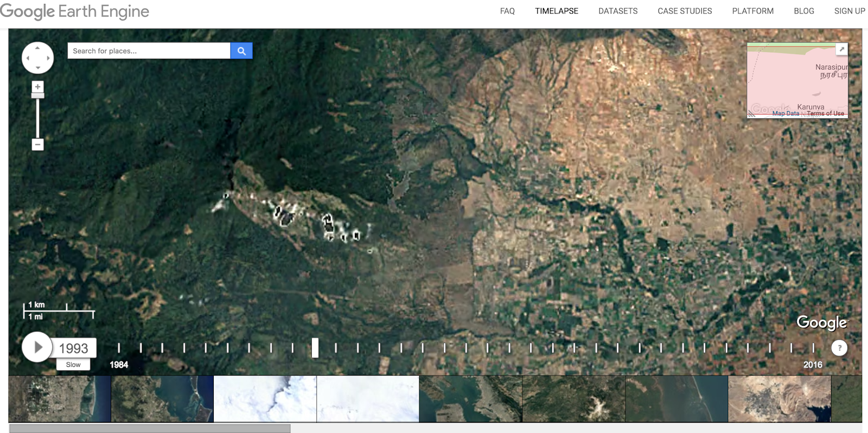Click the Sign Up link
Image resolution: width=868 pixels, height=433 pixels.
tap(850, 11)
